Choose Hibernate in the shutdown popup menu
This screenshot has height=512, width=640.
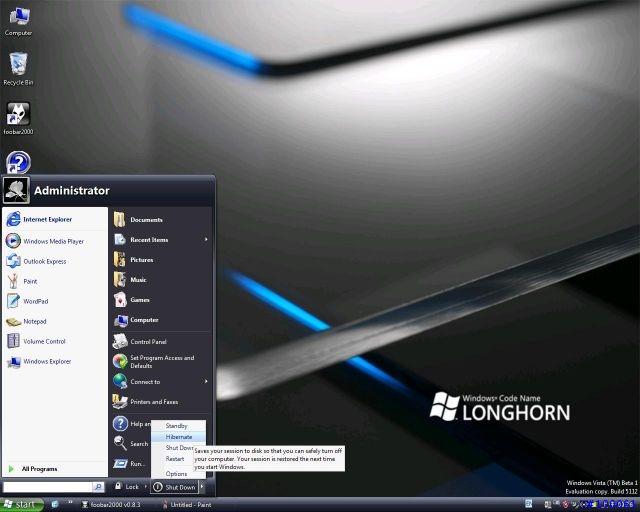coord(178,436)
